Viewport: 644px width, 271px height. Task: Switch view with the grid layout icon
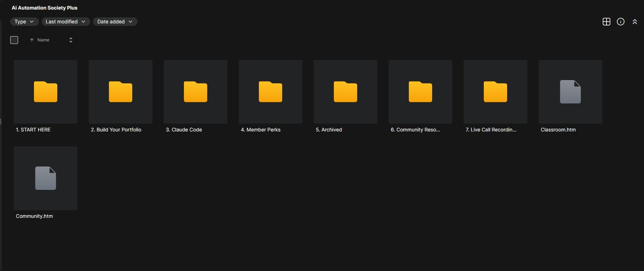pyautogui.click(x=607, y=21)
